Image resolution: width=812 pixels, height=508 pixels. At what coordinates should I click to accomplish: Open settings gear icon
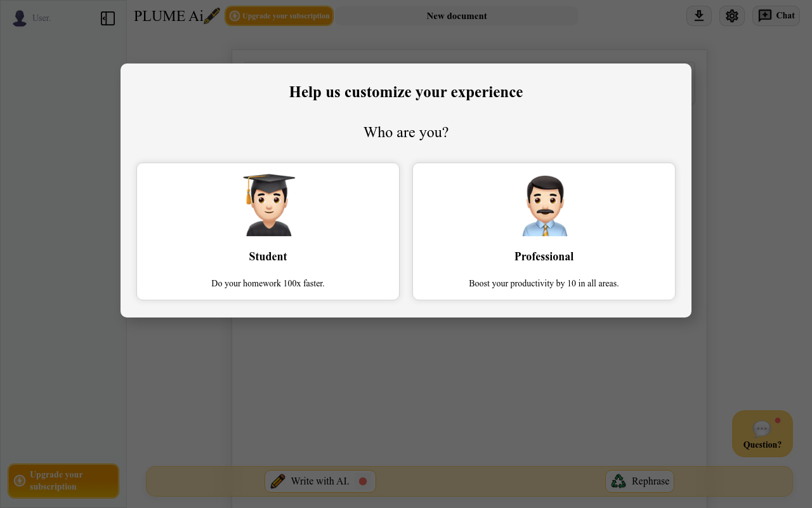(732, 16)
